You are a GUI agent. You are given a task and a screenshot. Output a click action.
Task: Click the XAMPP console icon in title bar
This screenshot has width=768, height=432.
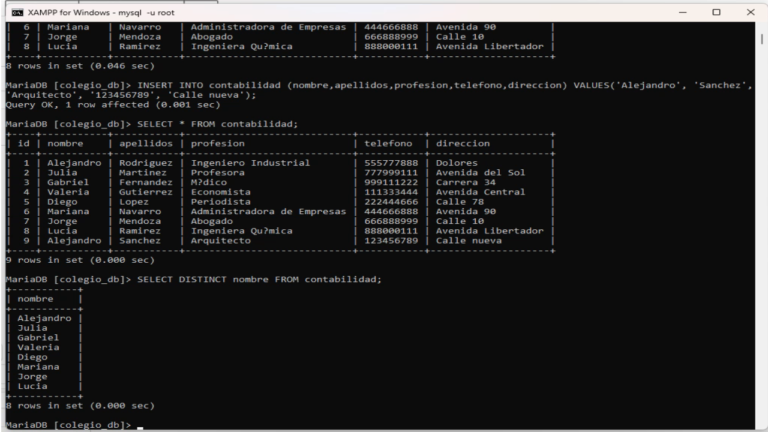[x=17, y=12]
